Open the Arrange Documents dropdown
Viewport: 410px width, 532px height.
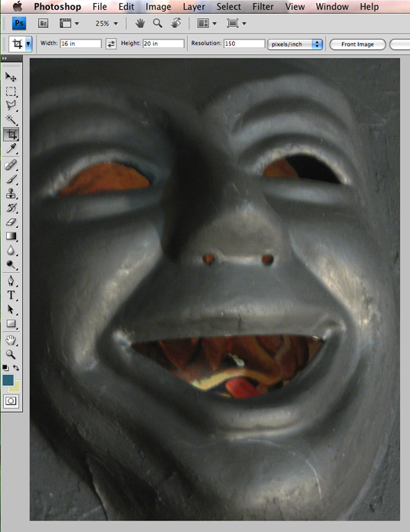point(207,23)
